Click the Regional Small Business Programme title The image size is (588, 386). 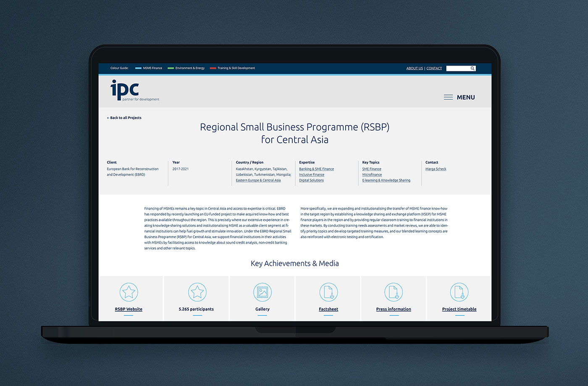click(x=295, y=133)
